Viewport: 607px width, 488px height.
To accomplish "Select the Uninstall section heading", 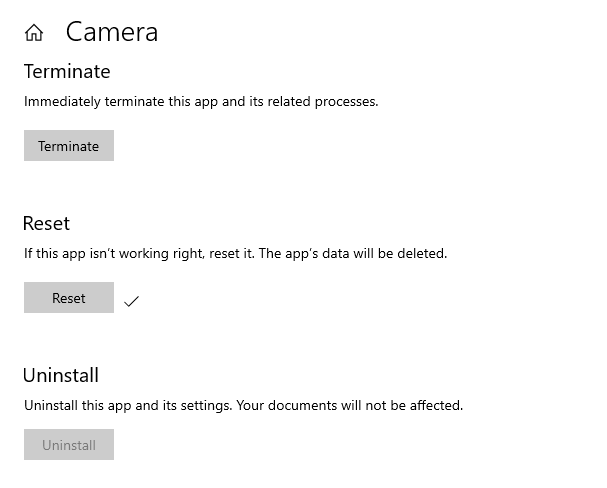I will click(61, 376).
